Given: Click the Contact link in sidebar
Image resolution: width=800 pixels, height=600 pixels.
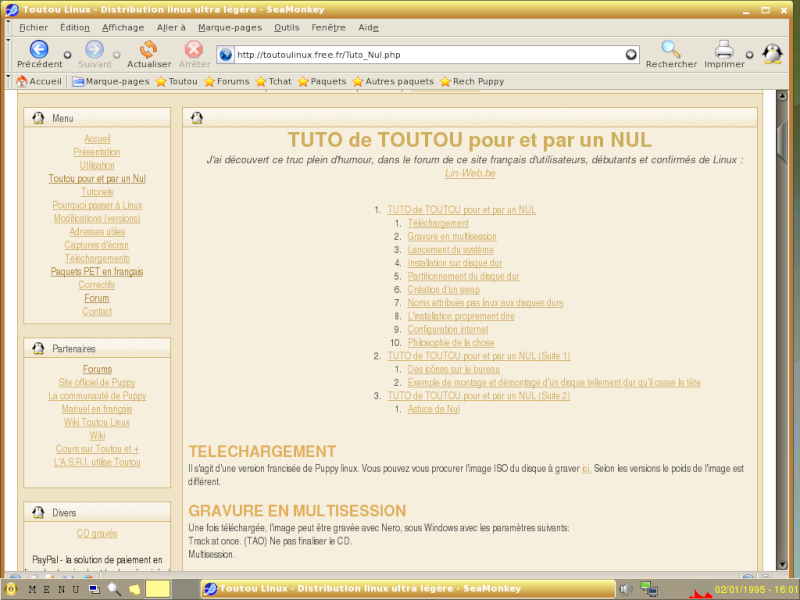Looking at the screenshot, I should point(97,311).
